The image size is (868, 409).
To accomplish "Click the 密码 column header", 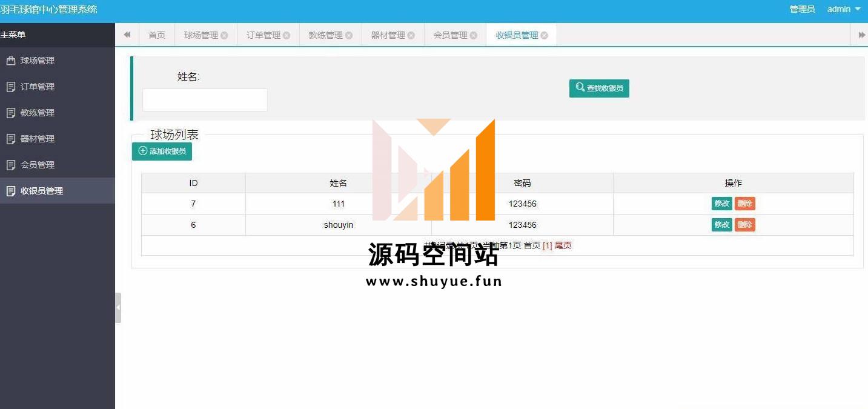I will click(x=522, y=183).
